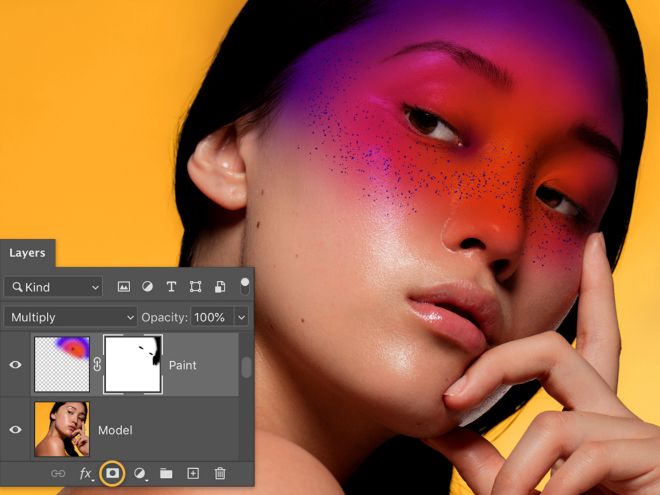Image resolution: width=660 pixels, height=495 pixels.
Task: Open the Kind filter dropdown
Action: 53,287
